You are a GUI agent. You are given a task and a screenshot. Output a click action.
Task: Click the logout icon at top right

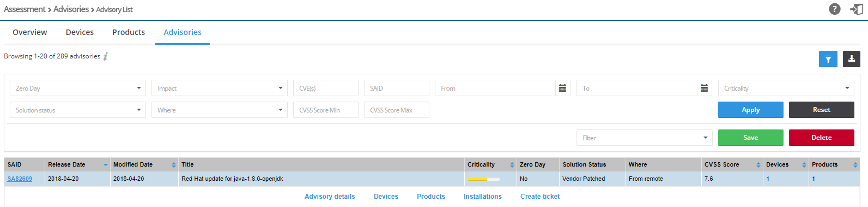pyautogui.click(x=857, y=9)
